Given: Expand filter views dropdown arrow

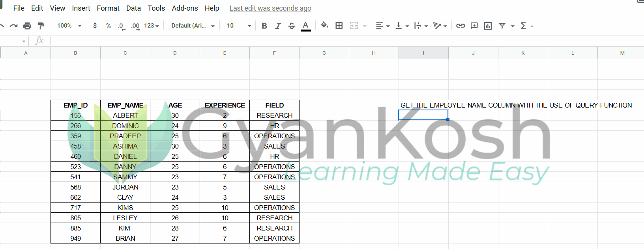Looking at the screenshot, I should pos(513,26).
